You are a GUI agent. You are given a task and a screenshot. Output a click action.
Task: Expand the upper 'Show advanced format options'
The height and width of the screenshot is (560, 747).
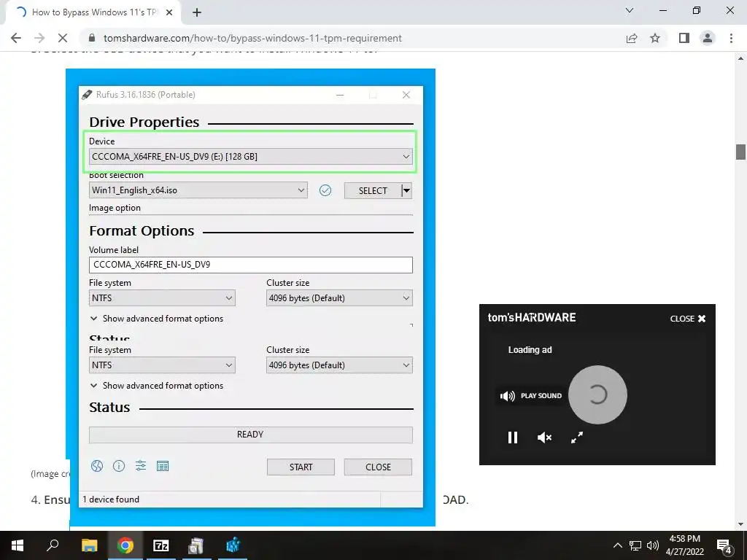click(x=157, y=319)
